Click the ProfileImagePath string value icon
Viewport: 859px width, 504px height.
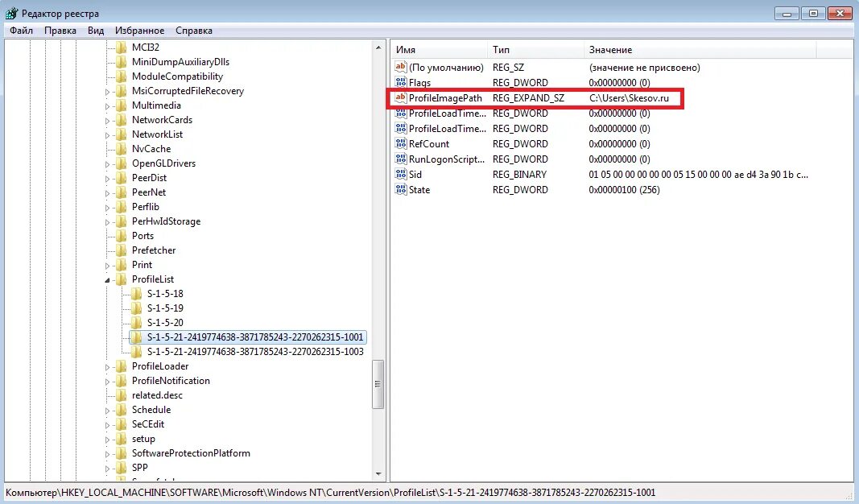click(x=400, y=97)
